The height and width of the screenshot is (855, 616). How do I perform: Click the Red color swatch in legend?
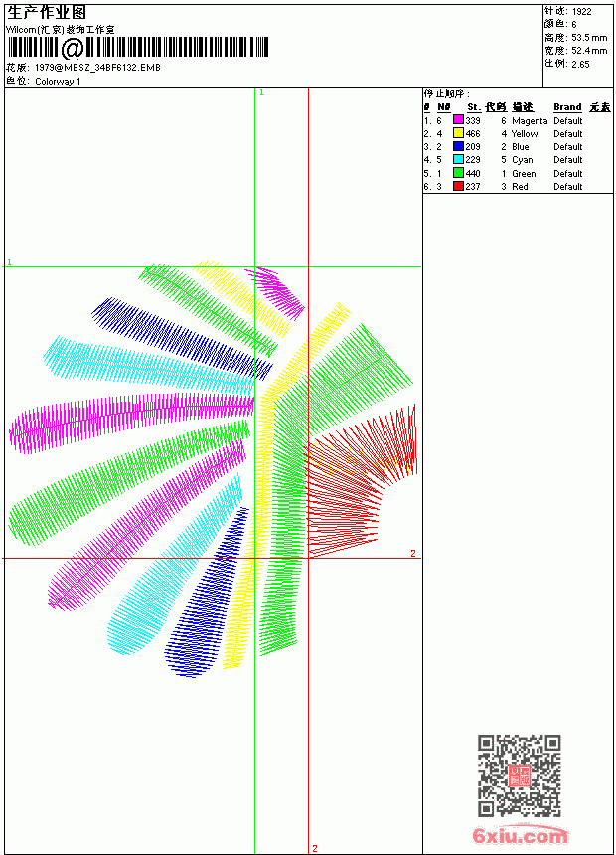click(x=458, y=186)
